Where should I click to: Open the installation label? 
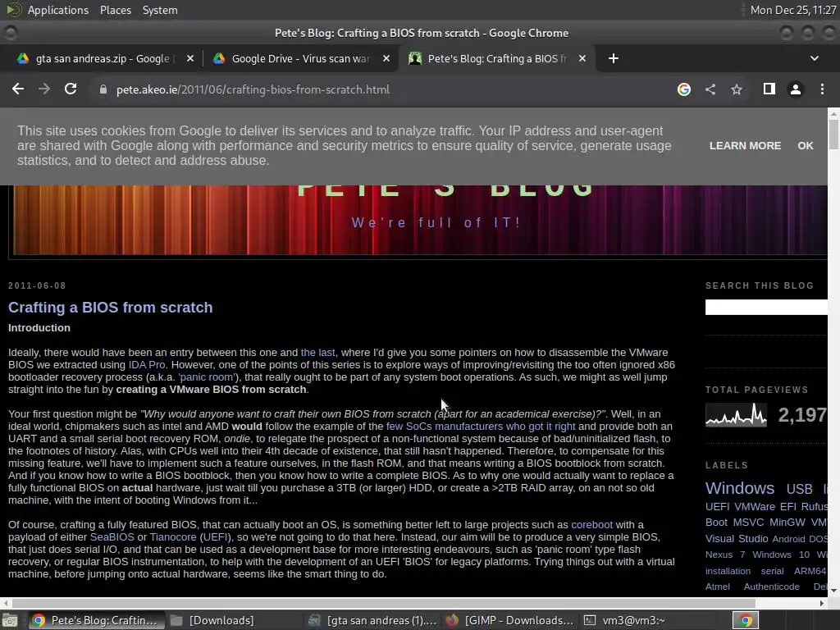pos(728,571)
